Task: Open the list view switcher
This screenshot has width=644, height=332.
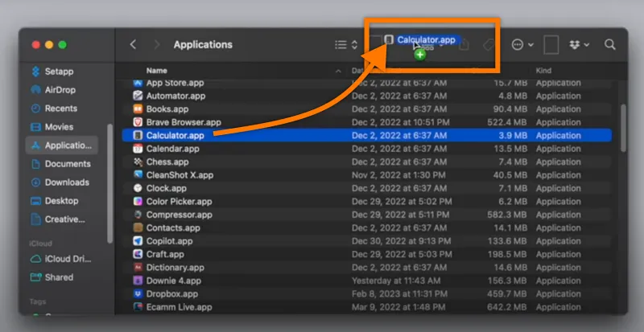Action: click(x=346, y=45)
